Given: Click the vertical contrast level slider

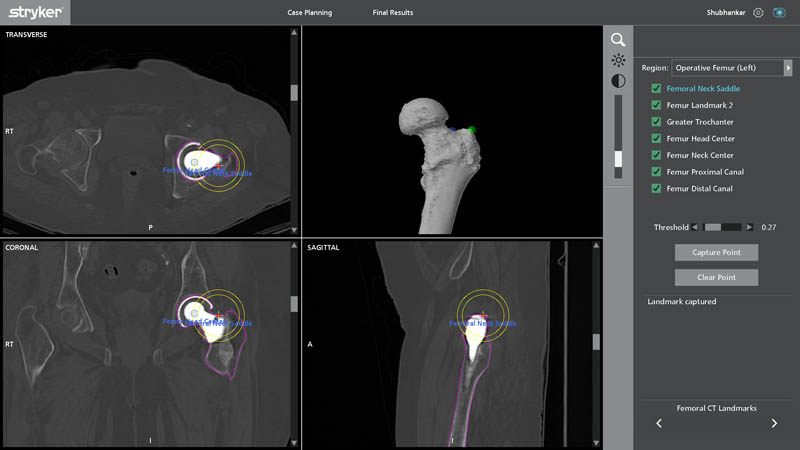Looking at the screenshot, I should [x=618, y=137].
